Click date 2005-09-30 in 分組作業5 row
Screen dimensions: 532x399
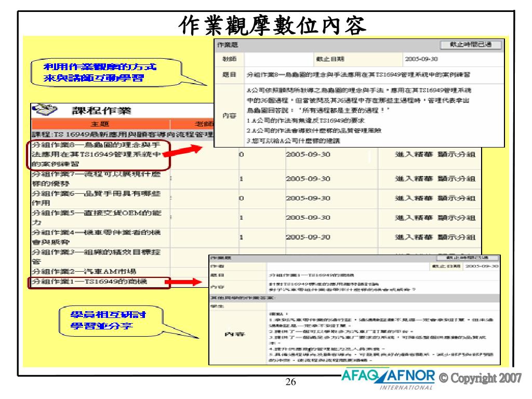pyautogui.click(x=308, y=218)
